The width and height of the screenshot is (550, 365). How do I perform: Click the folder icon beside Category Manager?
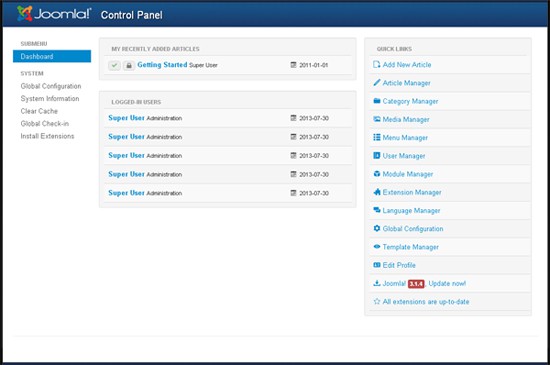pos(377,101)
